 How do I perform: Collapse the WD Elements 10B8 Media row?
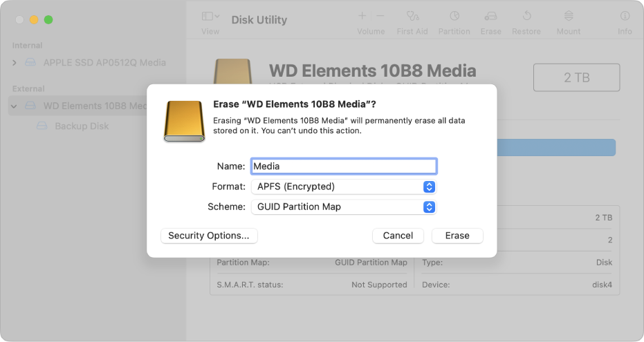pyautogui.click(x=14, y=106)
